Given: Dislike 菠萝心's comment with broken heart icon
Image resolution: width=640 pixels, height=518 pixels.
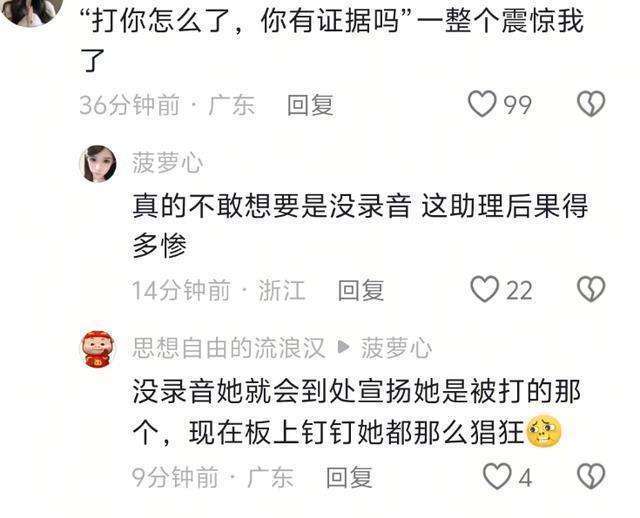Looking at the screenshot, I should [591, 289].
